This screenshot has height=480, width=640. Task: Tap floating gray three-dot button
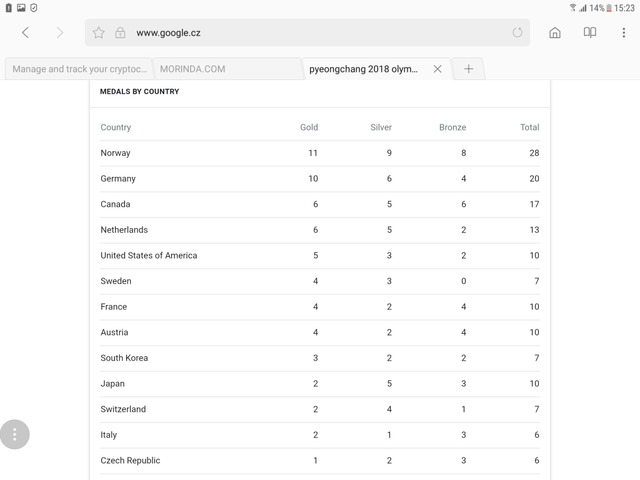15,434
